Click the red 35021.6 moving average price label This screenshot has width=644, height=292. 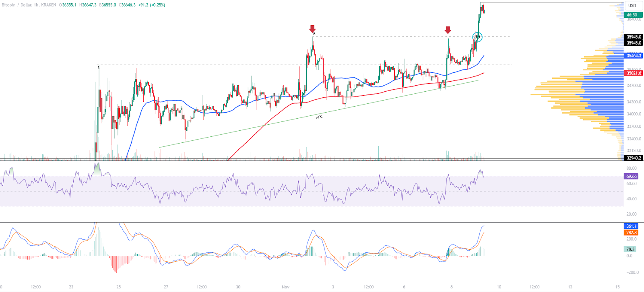pos(634,73)
